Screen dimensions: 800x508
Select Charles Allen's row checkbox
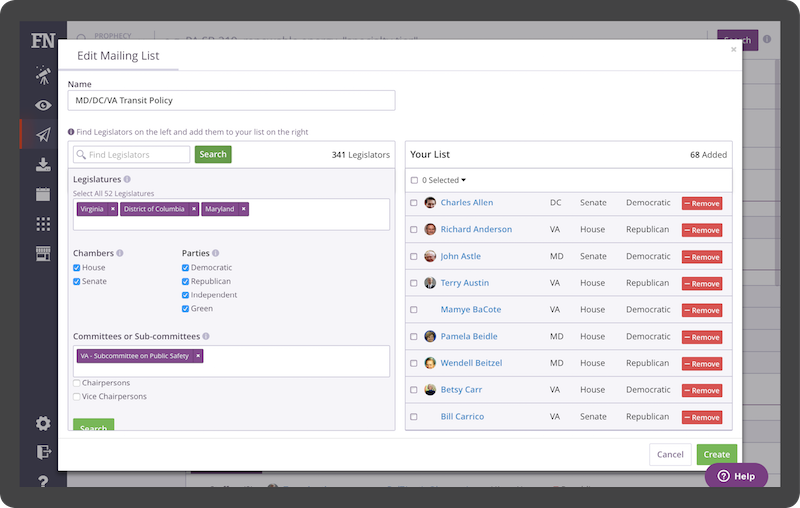tap(414, 203)
